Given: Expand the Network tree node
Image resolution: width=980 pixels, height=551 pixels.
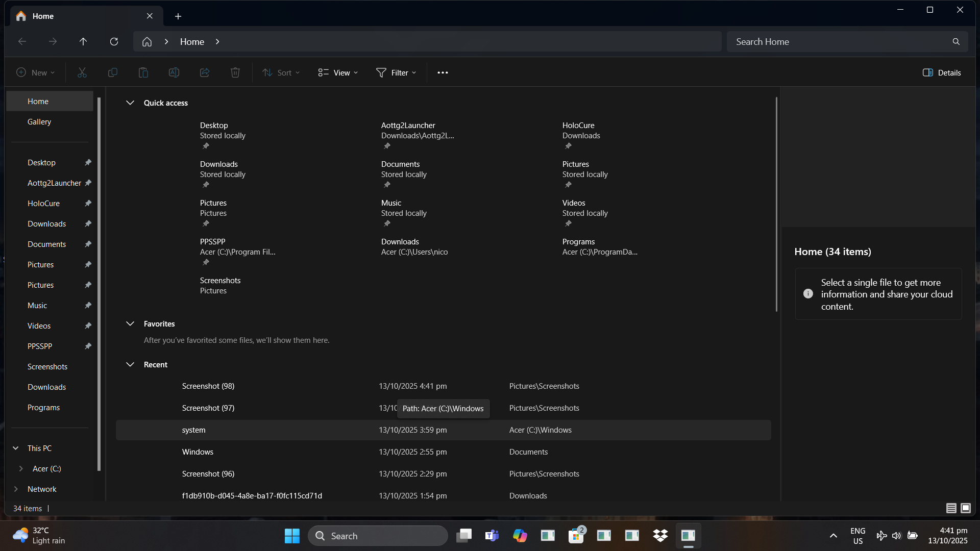Looking at the screenshot, I should (x=16, y=489).
